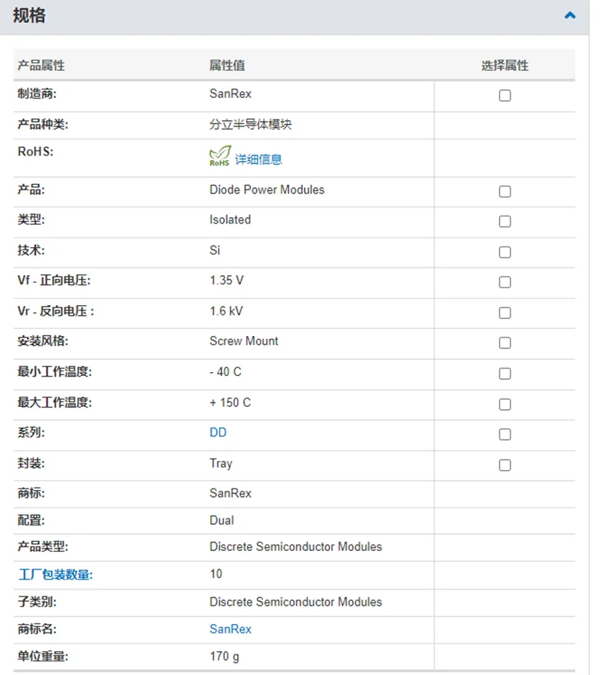Click the 1.35 V forward voltage value
Viewport: 616px width, 675px height.
226,280
